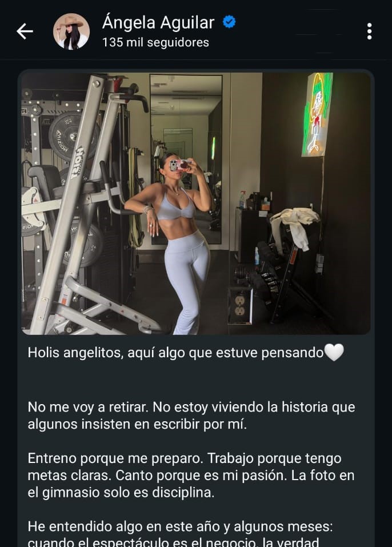The width and height of the screenshot is (392, 547).
Task: Open the three-dot options menu
Action: coord(369,31)
